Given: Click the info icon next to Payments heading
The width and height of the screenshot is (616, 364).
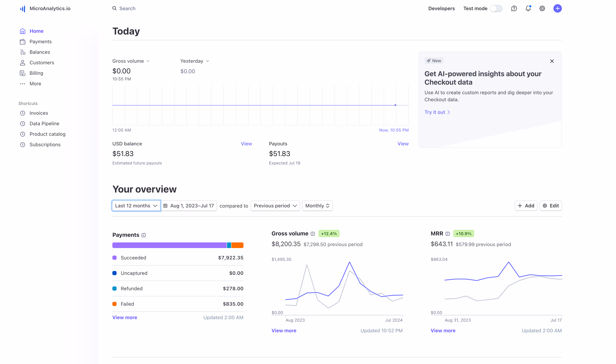Looking at the screenshot, I should click(x=144, y=235).
